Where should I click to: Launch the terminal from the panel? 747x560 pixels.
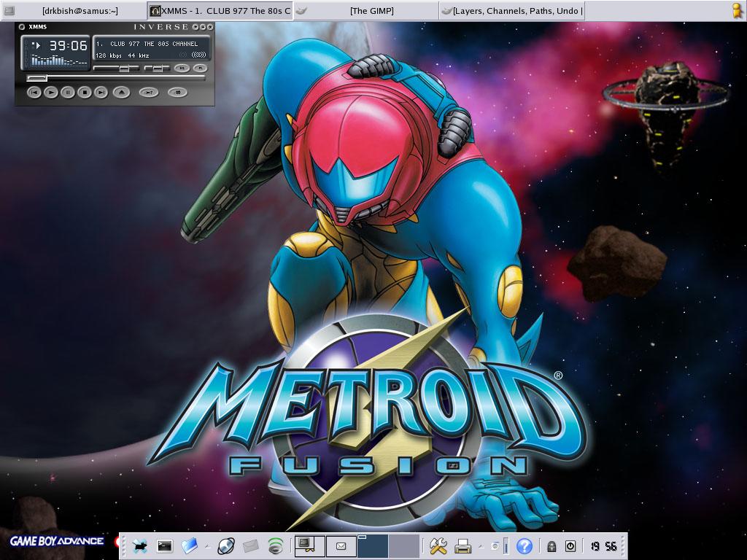click(x=164, y=545)
